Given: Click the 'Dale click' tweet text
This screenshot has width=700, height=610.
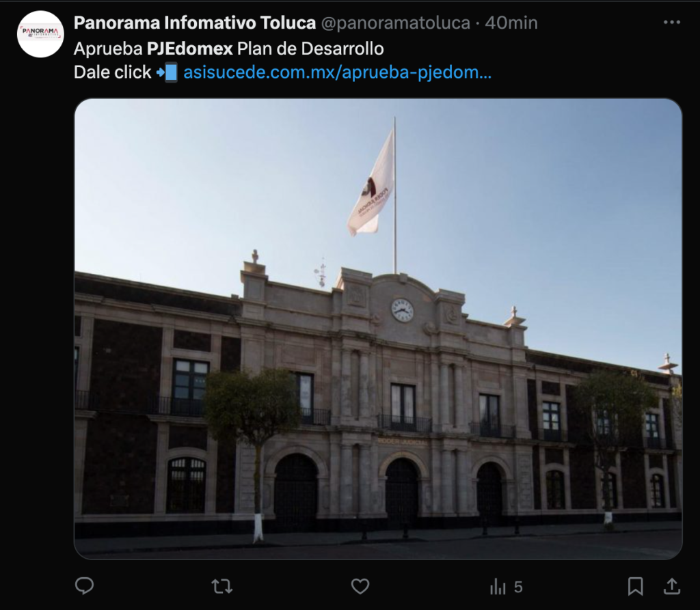Looking at the screenshot, I should [113, 72].
